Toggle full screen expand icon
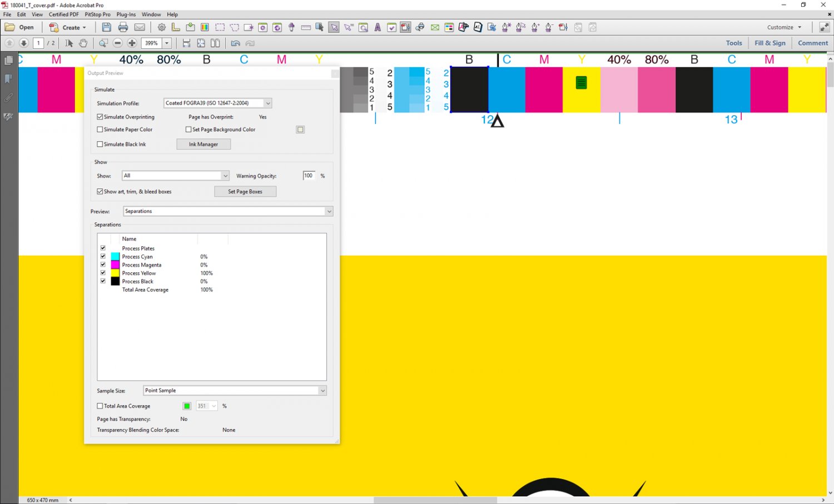 coord(825,27)
